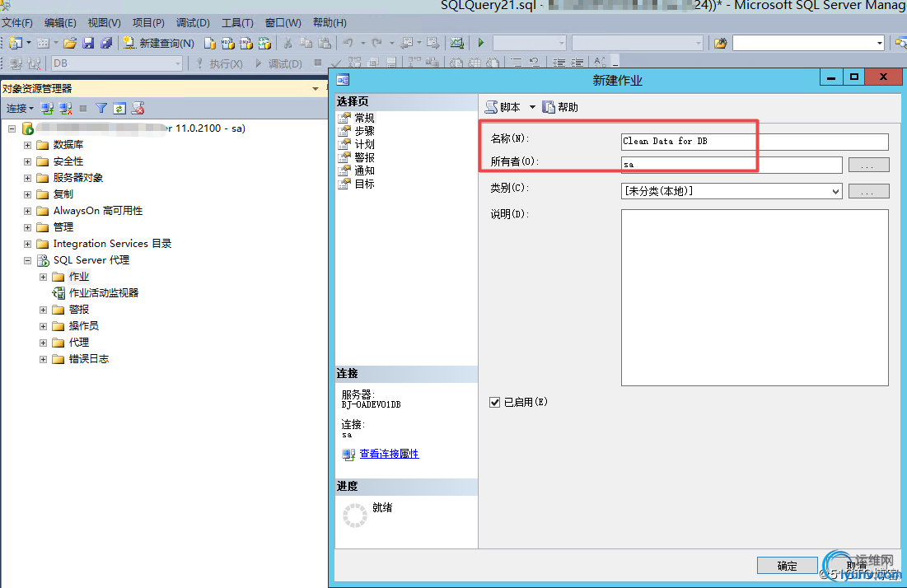Image resolution: width=907 pixels, height=588 pixels.
Task: Select the 常规 General page
Action: point(364,118)
